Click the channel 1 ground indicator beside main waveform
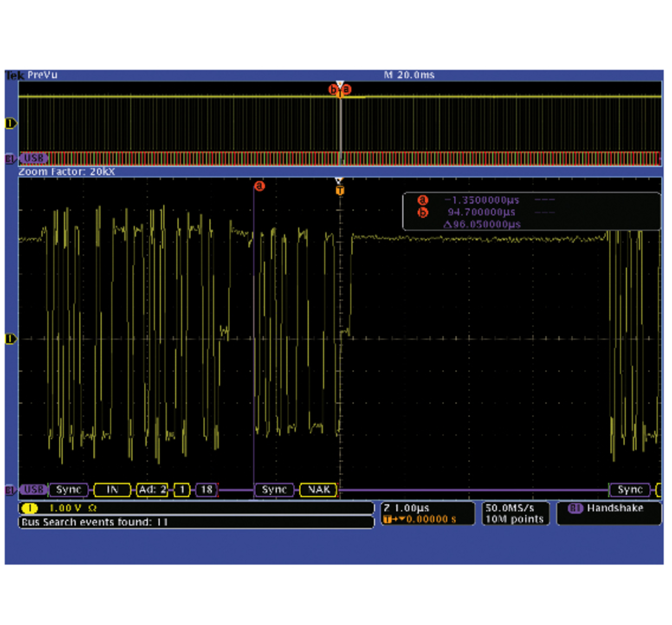The height and width of the screenshot is (625, 672). [x=10, y=339]
